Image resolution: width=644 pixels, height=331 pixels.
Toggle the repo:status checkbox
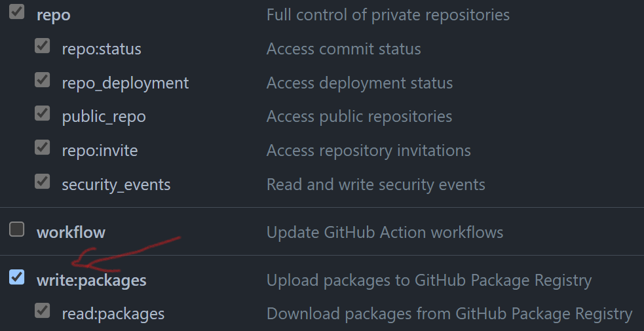43,46
